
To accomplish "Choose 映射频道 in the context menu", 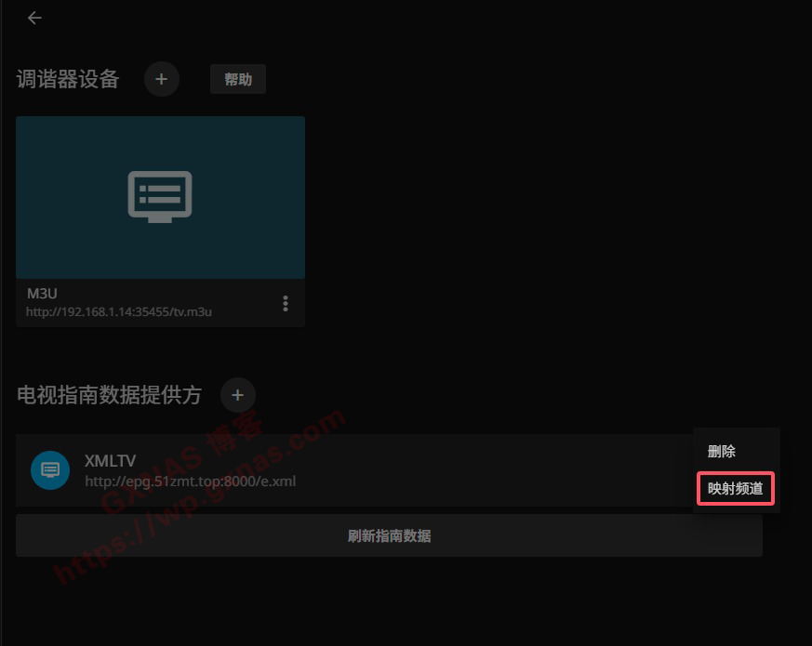I will (x=736, y=489).
